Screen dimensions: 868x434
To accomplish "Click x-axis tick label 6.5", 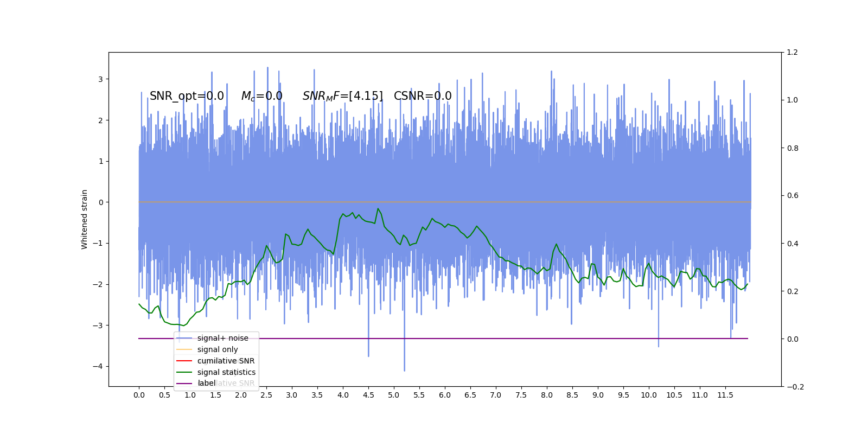I will coord(470,395).
